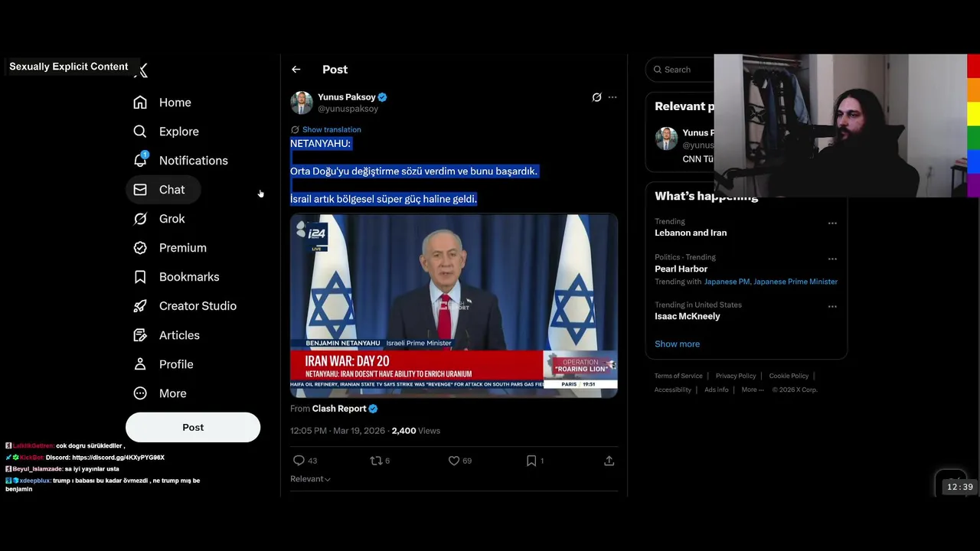Viewport: 980px width, 551px height.
Task: Click the X logo icon
Action: click(x=141, y=70)
